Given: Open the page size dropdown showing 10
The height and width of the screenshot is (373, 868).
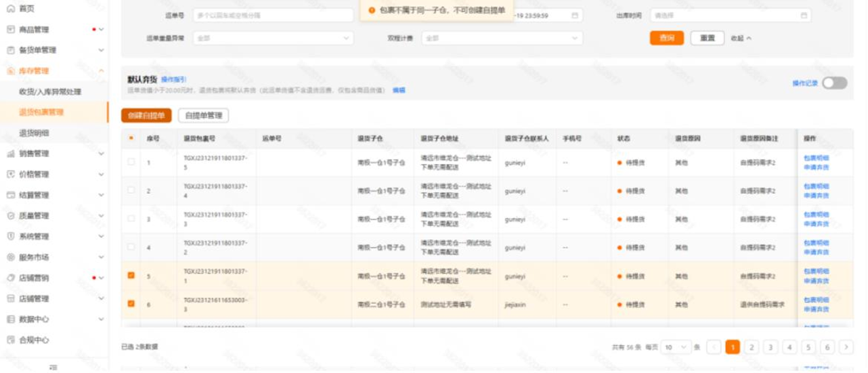Looking at the screenshot, I should [x=676, y=347].
